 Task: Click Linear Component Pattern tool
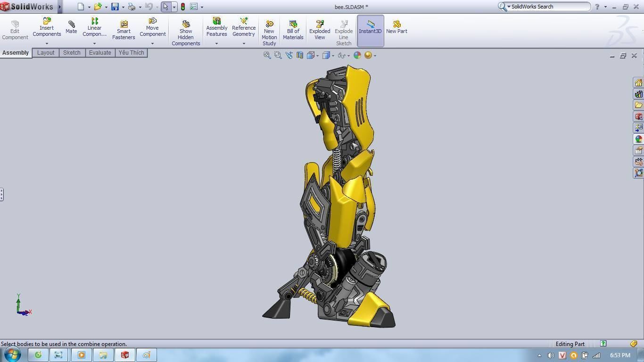[x=94, y=27]
